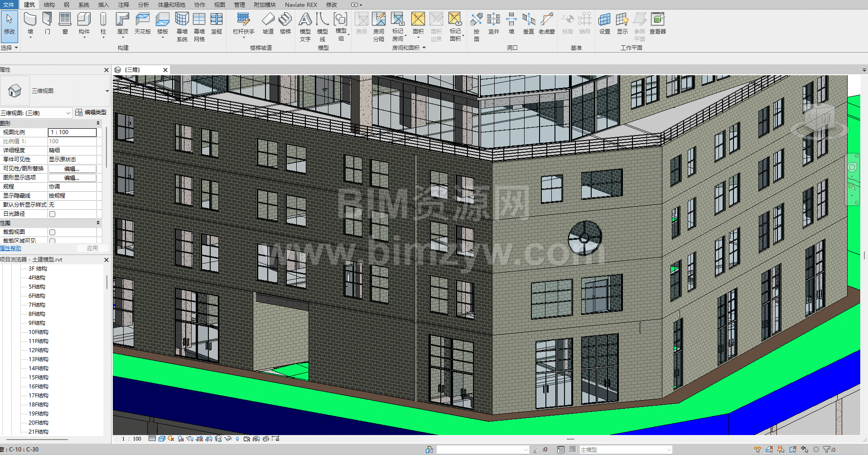The width and height of the screenshot is (868, 455).
Task: Open the 三维视图: {三维} instance dropdown
Action: click(68, 113)
